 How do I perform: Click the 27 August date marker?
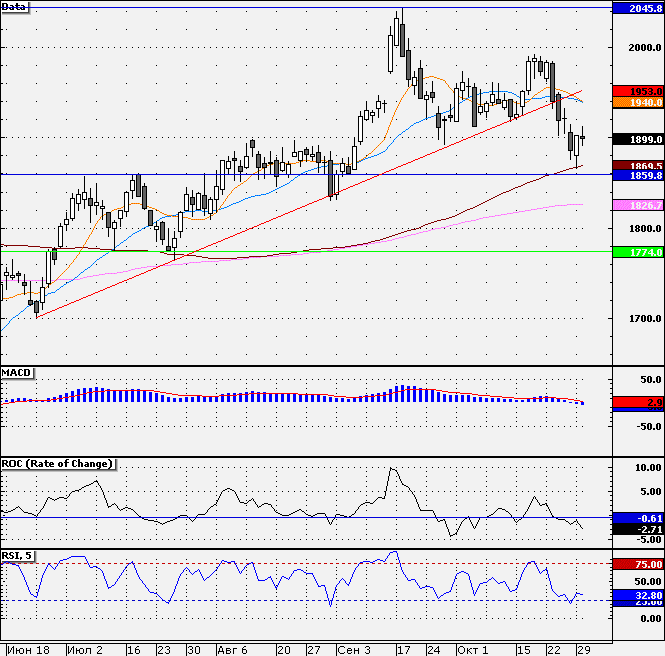coord(314,650)
